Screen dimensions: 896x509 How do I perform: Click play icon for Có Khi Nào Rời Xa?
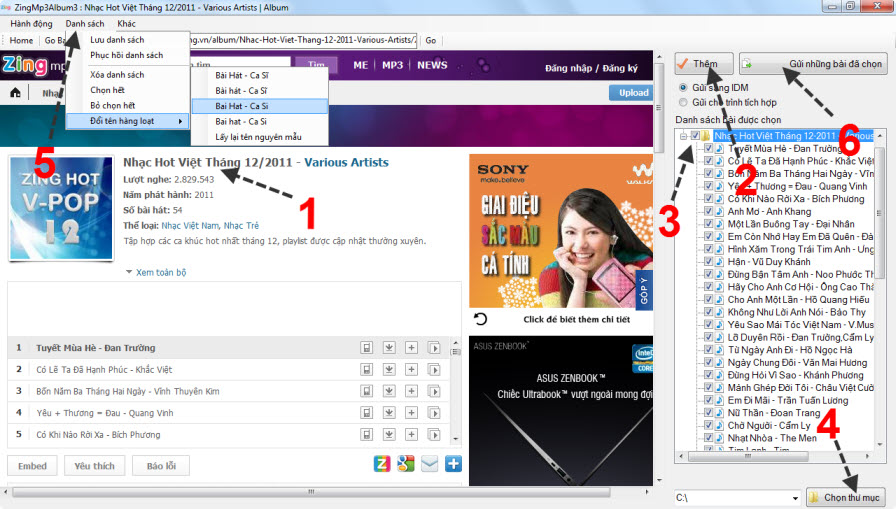pyautogui.click(x=434, y=435)
